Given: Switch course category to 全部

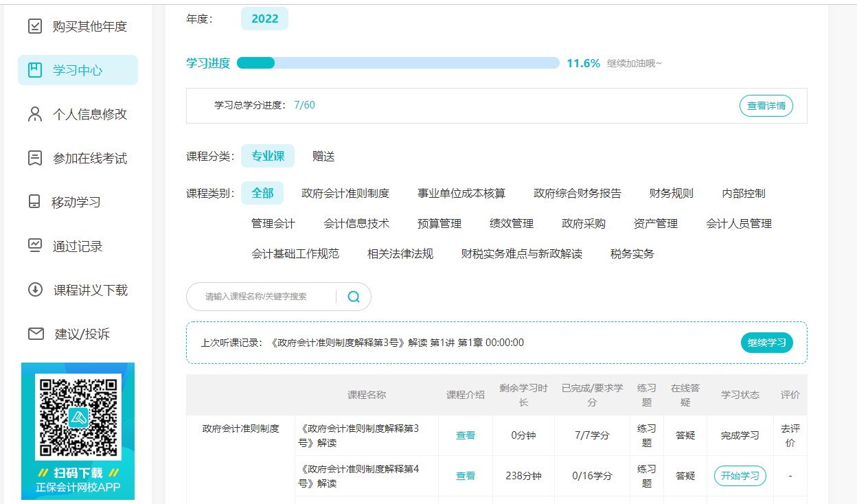Looking at the screenshot, I should [x=262, y=193].
